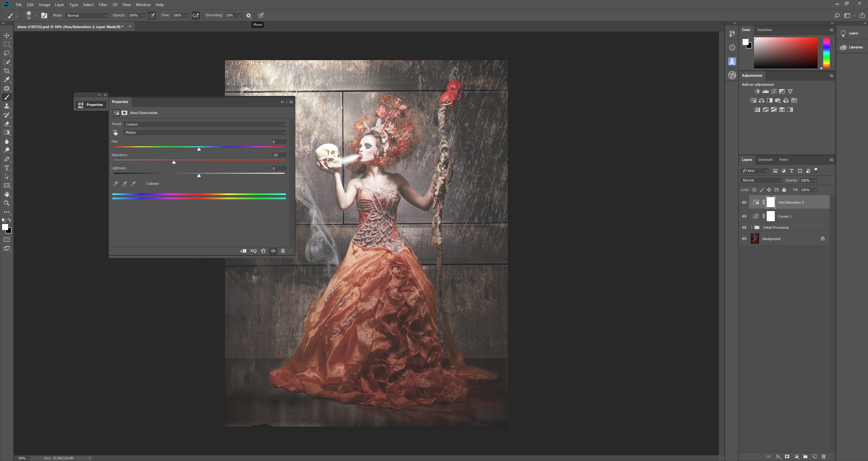Add layer mask button in Layers panel
Screen dimensions: 868x461
click(787, 457)
